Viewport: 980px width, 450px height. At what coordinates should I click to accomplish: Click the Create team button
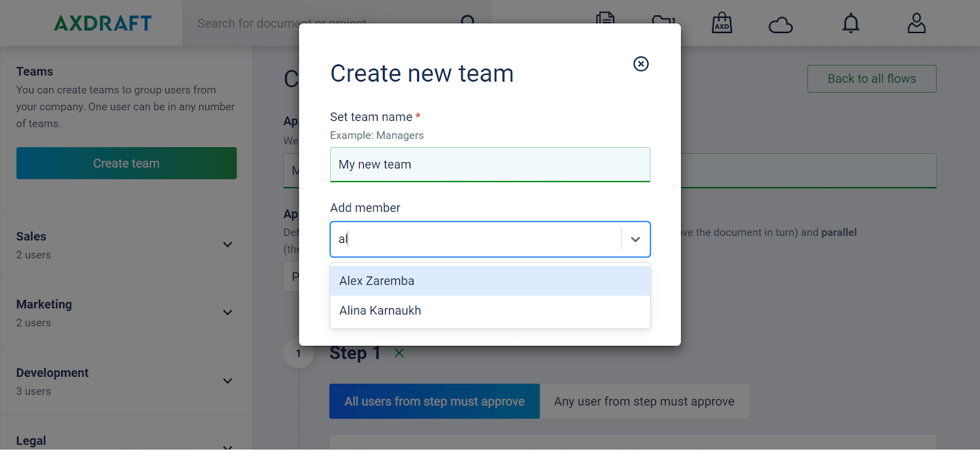click(x=126, y=163)
